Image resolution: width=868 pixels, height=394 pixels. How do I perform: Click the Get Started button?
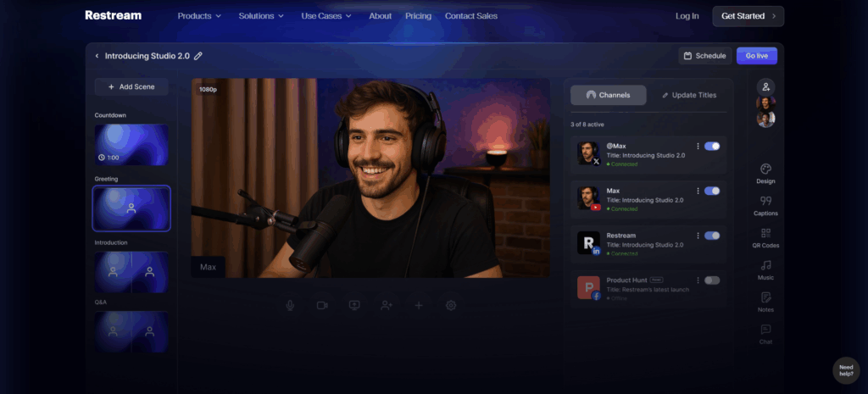(748, 16)
